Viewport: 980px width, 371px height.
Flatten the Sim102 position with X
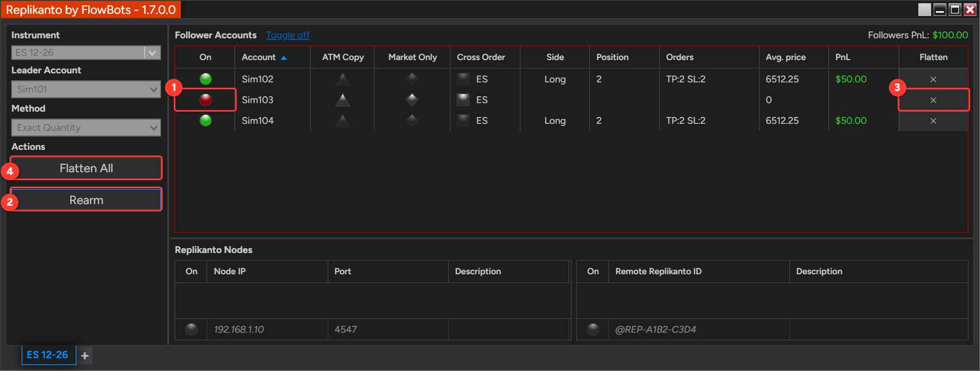[x=933, y=79]
